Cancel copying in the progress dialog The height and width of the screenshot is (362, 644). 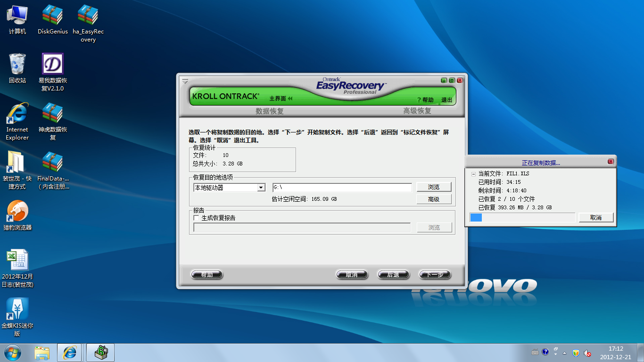[x=596, y=217]
